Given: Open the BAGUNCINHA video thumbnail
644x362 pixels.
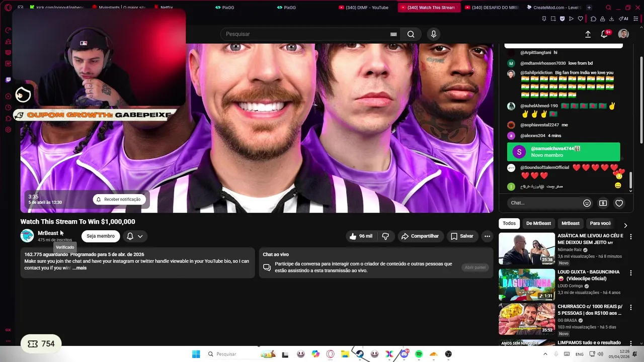Looking at the screenshot, I should (x=527, y=285).
